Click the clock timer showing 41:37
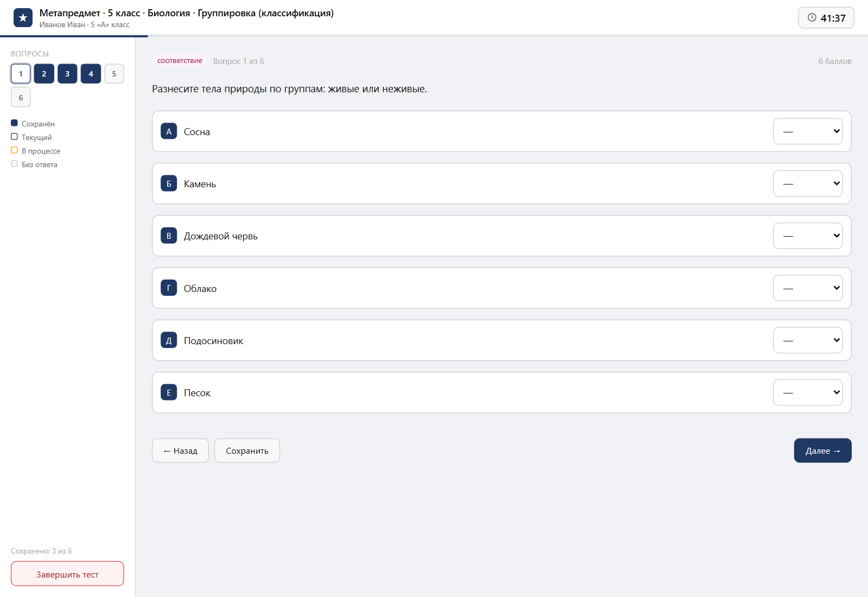The height and width of the screenshot is (597, 868). point(826,18)
